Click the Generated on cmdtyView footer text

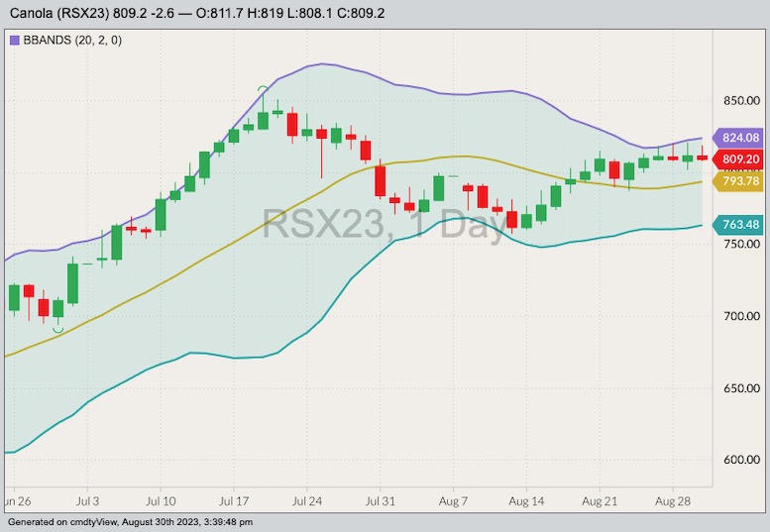coord(130,522)
